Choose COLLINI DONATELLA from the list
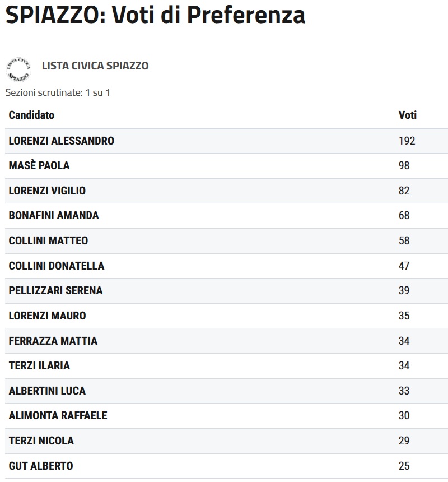This screenshot has width=448, height=482. tap(57, 266)
